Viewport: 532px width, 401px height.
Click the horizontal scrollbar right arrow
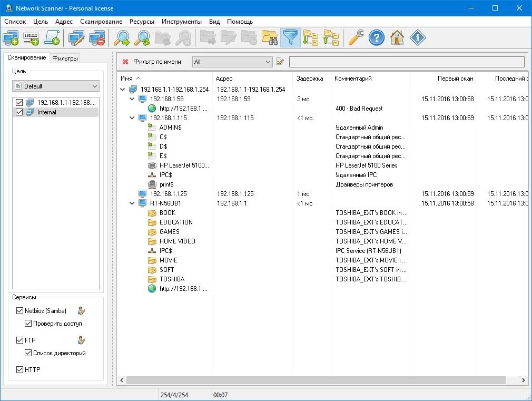tap(523, 380)
